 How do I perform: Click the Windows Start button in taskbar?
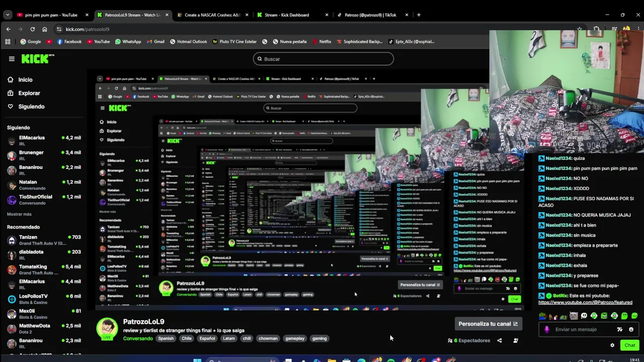pos(197,360)
